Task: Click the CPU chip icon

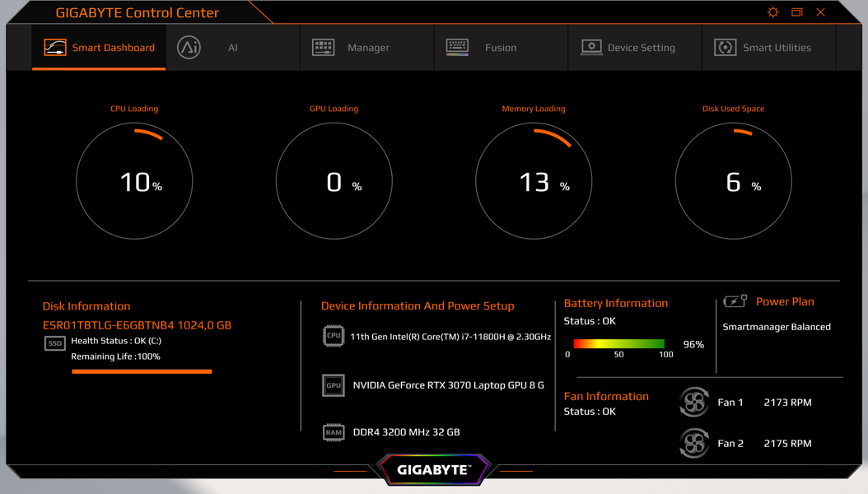Action: pyautogui.click(x=334, y=336)
